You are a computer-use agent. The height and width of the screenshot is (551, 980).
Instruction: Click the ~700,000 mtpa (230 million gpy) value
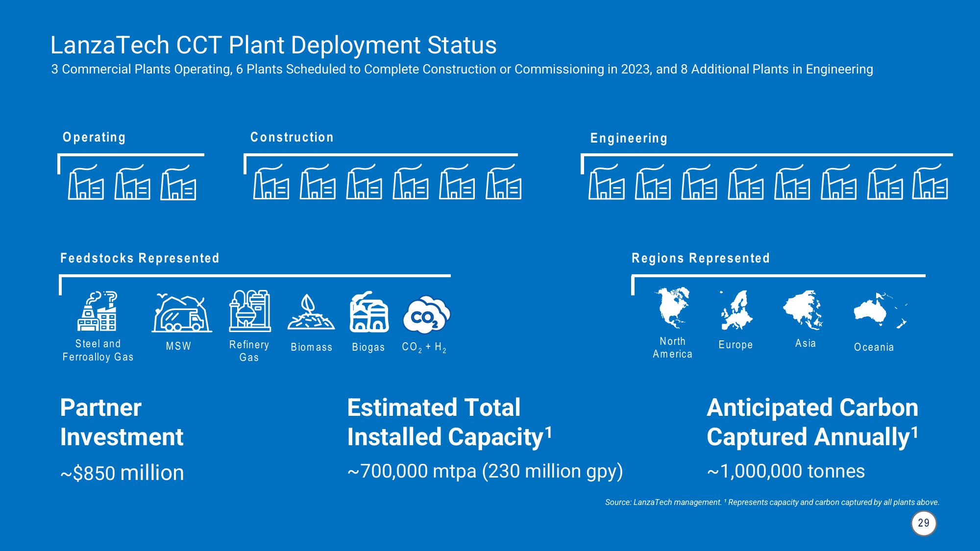tap(485, 471)
